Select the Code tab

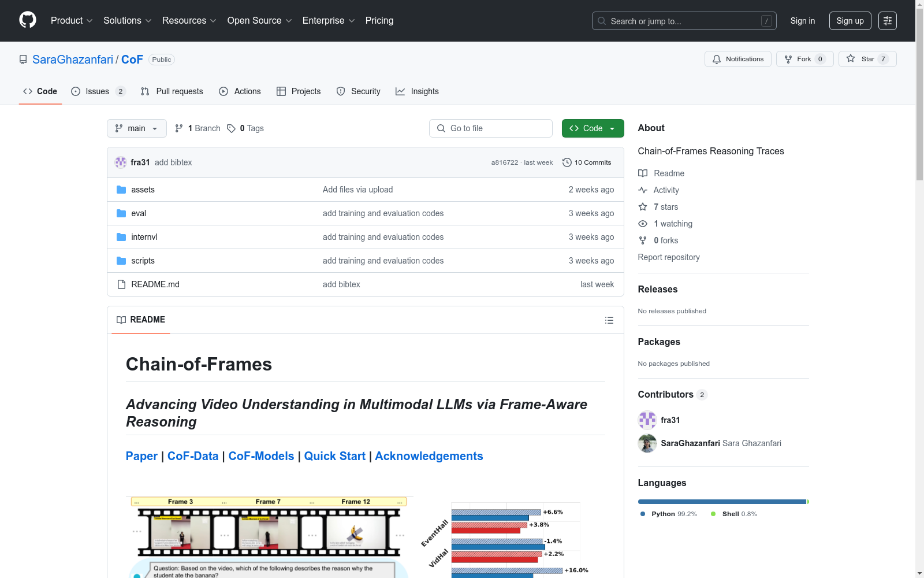click(x=40, y=91)
